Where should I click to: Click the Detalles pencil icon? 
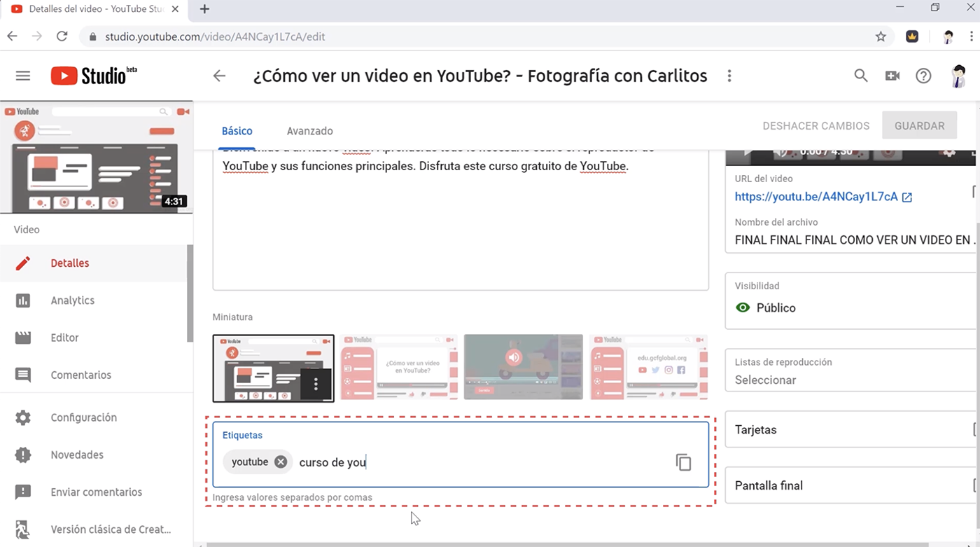click(23, 263)
